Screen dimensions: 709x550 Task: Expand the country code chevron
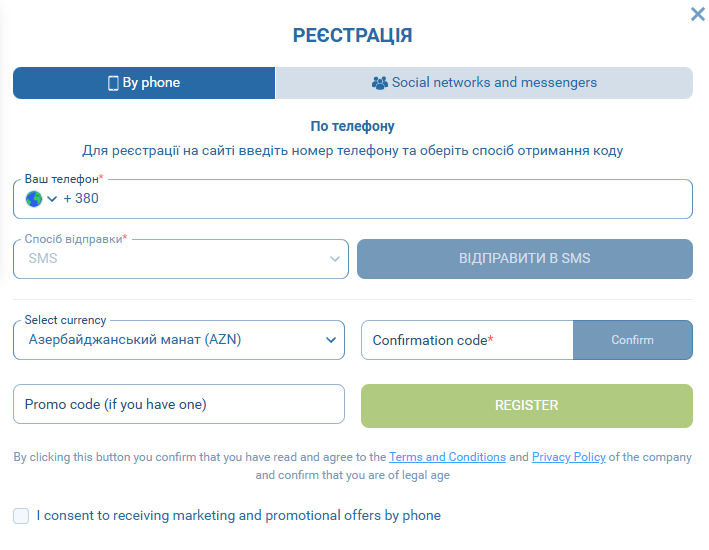point(52,198)
